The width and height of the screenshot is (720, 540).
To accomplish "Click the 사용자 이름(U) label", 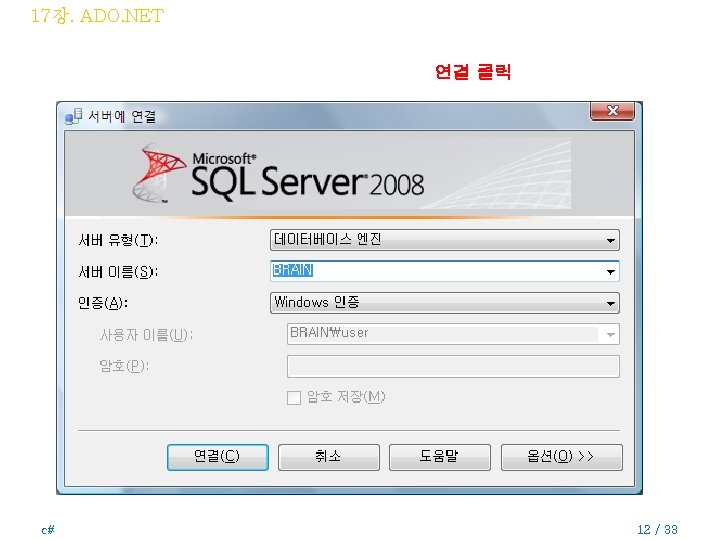I will (146, 335).
